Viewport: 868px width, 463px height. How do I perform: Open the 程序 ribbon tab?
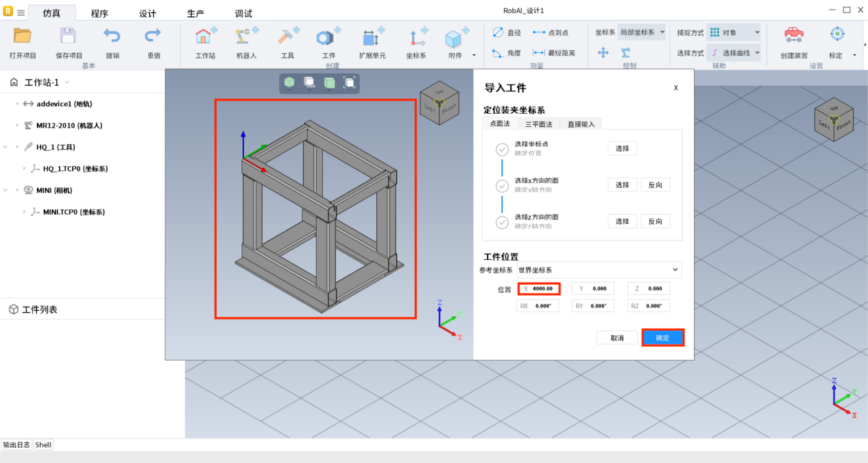click(x=99, y=14)
